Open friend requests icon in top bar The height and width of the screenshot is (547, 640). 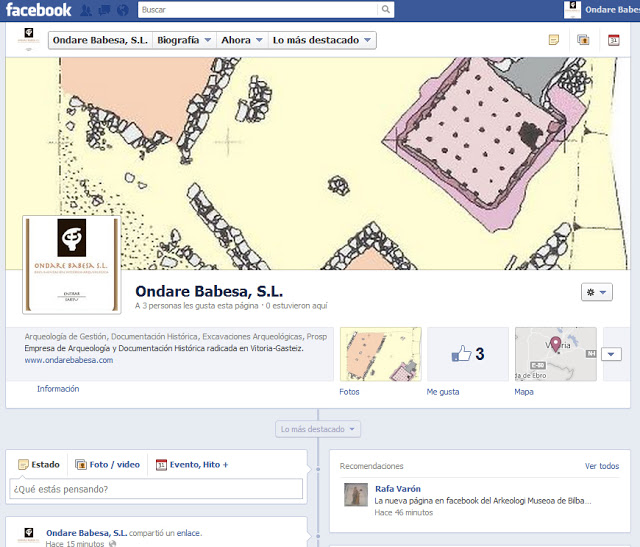tap(88, 10)
